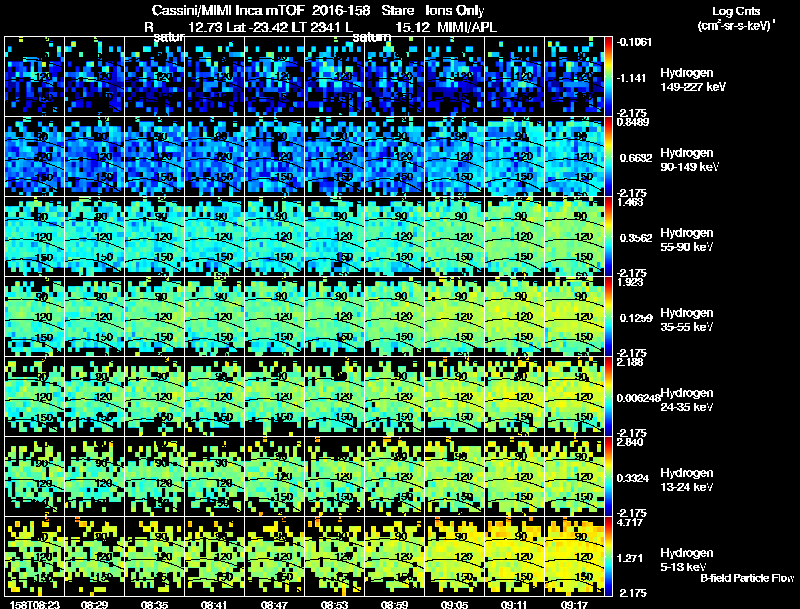
Task: Click the '-0.1061' colorbar maximum value
Action: coord(634,42)
